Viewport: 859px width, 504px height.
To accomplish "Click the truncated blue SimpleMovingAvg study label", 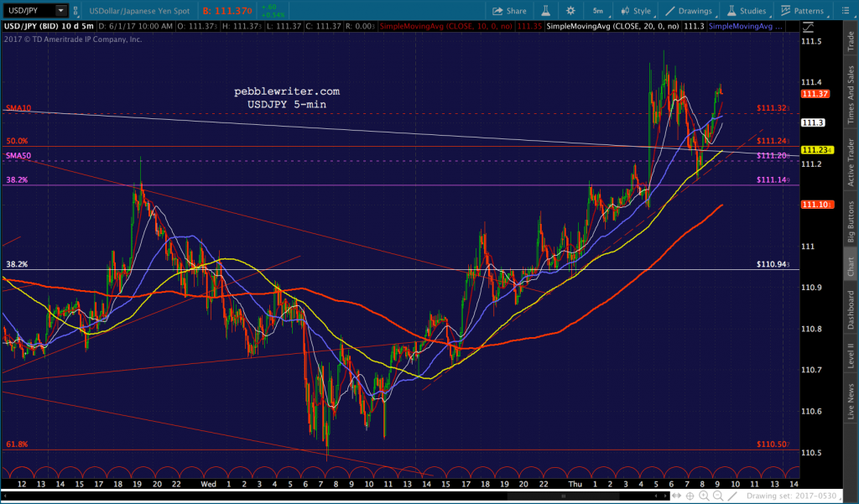I will [745, 26].
